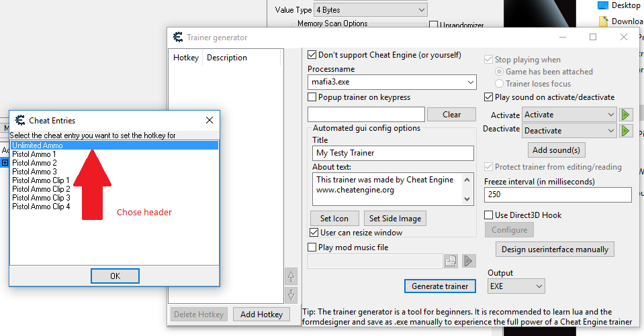This screenshot has width=644, height=336.
Task: Click the Generate trainer button
Action: 440,286
